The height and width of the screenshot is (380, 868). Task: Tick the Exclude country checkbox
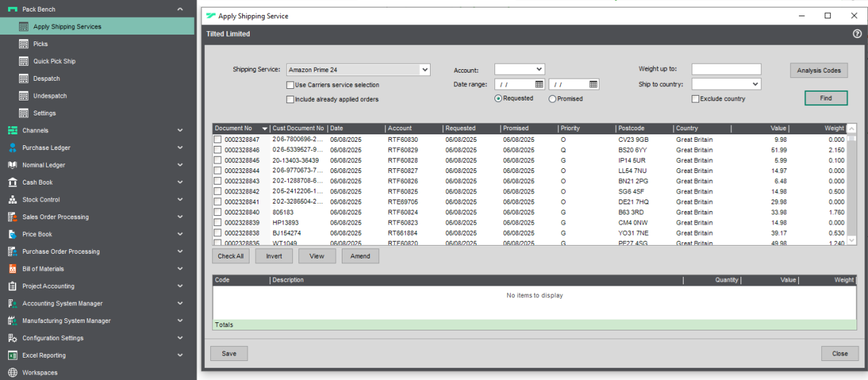(696, 99)
